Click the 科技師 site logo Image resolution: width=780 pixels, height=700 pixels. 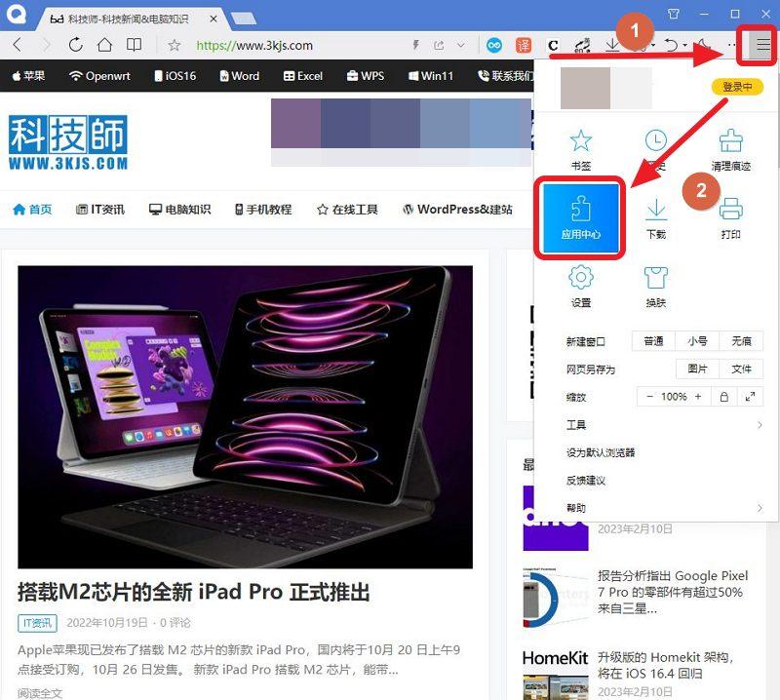(68, 142)
